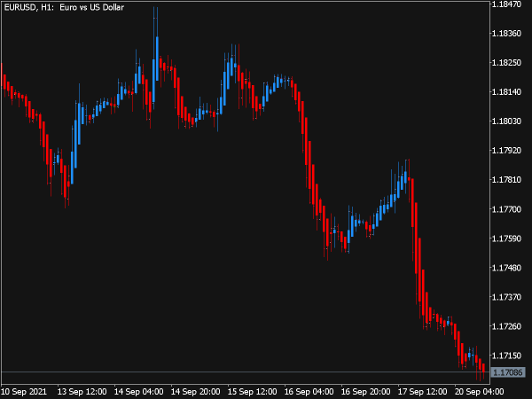The height and width of the screenshot is (399, 532).
Task: Click the EURUSD, H1 chart title text
Action: click(x=64, y=7)
